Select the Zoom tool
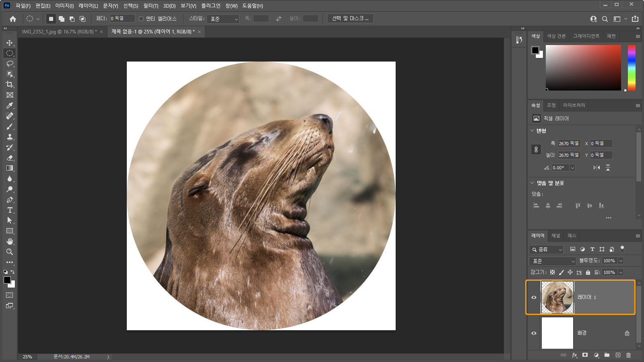The height and width of the screenshot is (362, 644). [10, 252]
